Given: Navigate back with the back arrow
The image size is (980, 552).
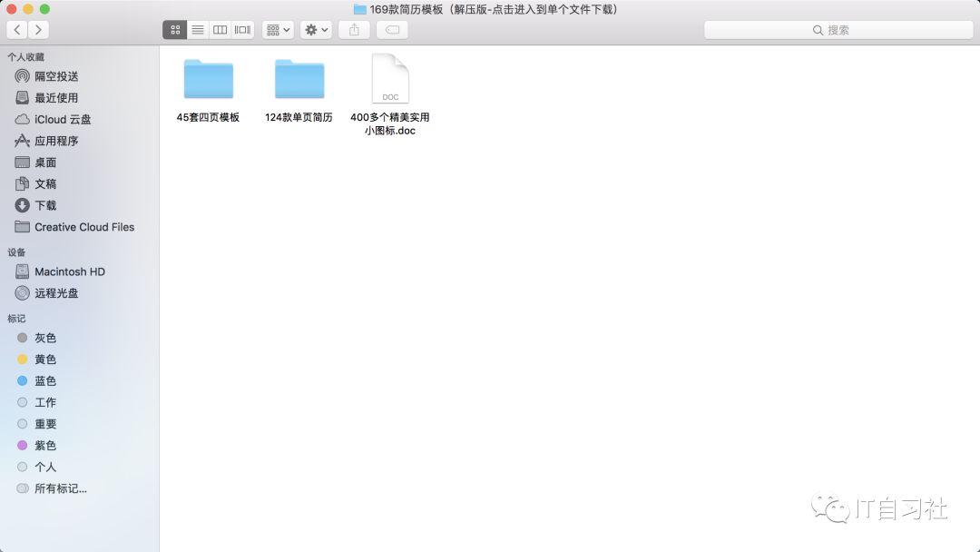Looking at the screenshot, I should [x=16, y=29].
